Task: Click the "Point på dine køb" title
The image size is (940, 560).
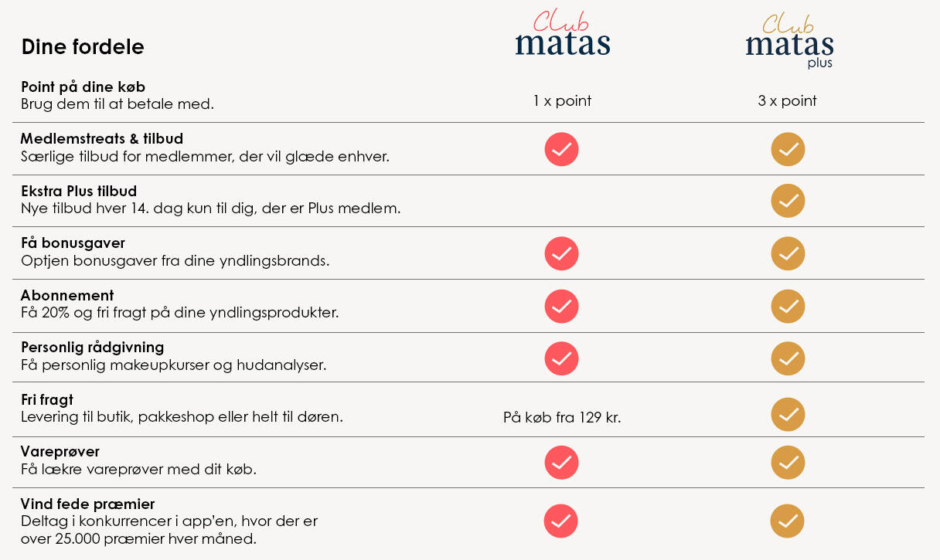Action: click(83, 87)
